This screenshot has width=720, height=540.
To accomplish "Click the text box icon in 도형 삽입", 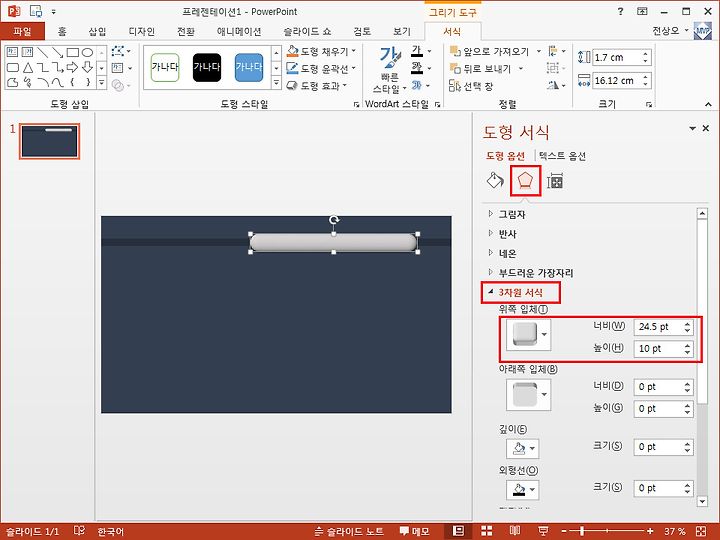I will [x=121, y=68].
